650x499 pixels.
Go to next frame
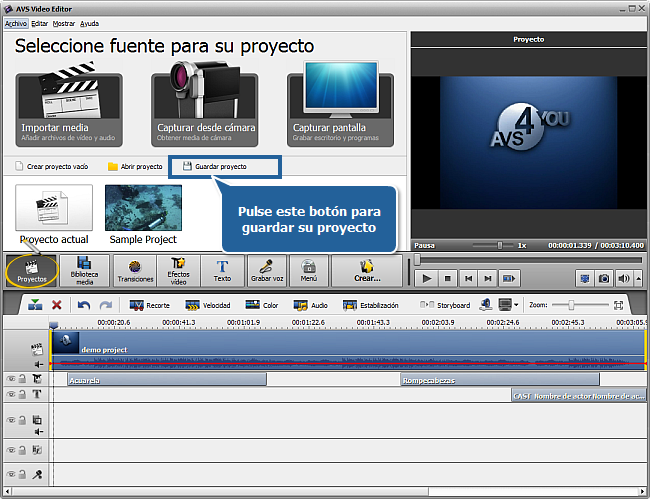[x=488, y=279]
